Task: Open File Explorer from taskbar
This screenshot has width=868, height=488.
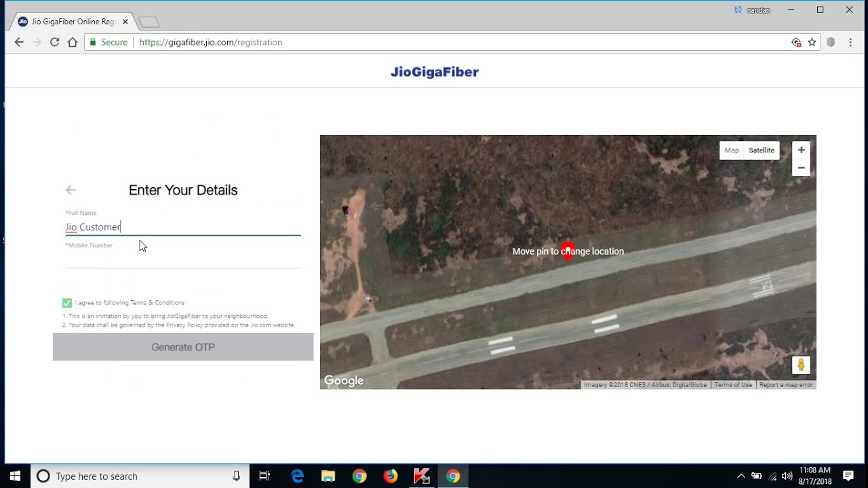Action: pos(328,476)
